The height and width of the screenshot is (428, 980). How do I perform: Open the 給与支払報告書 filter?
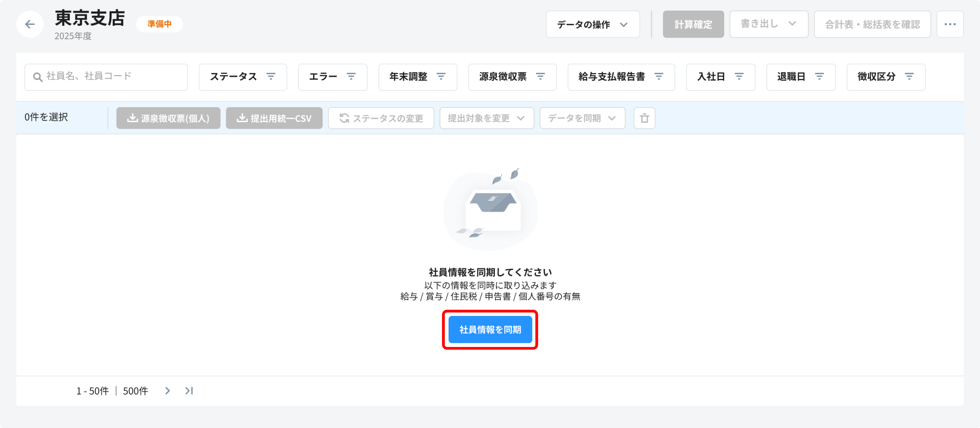point(621,77)
